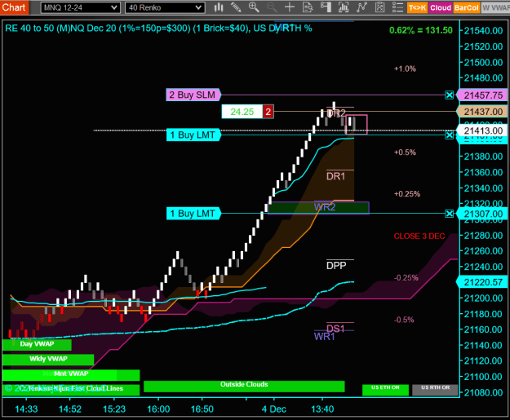Open the indicators line-graph icon
The height and width of the screenshot is (420, 510).
361,7
